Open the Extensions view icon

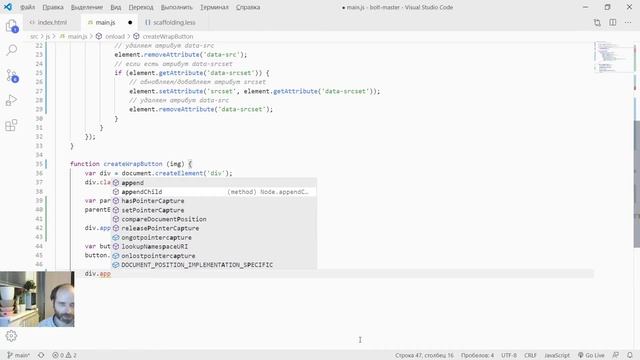pyautogui.click(x=11, y=125)
